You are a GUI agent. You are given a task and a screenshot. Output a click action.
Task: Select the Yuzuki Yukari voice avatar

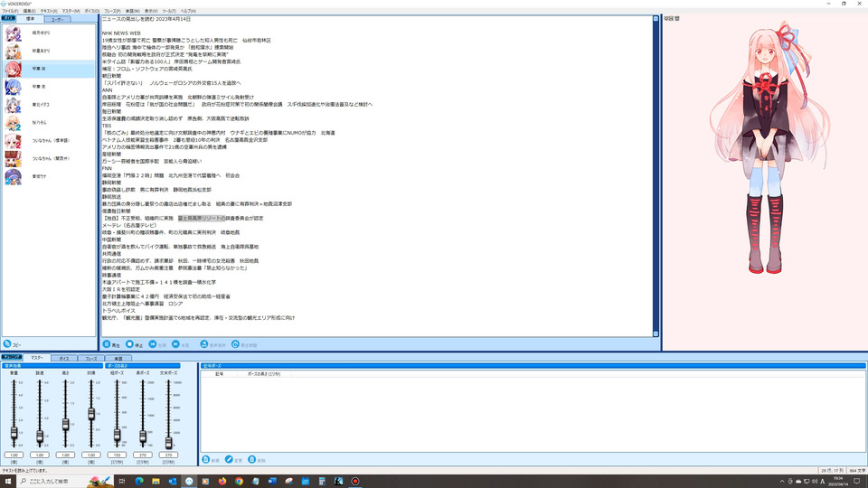(14, 33)
